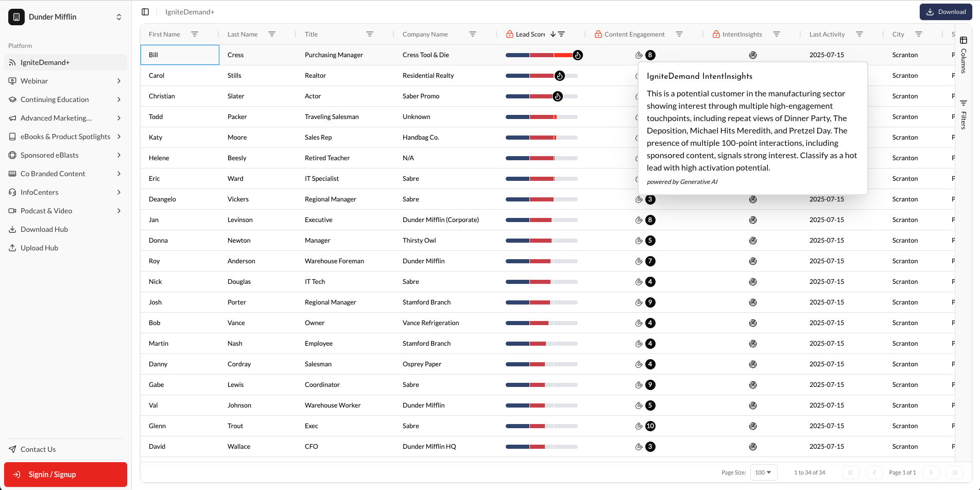Click the Signin / Signup button
Viewport: 980px width, 490px height.
[65, 475]
